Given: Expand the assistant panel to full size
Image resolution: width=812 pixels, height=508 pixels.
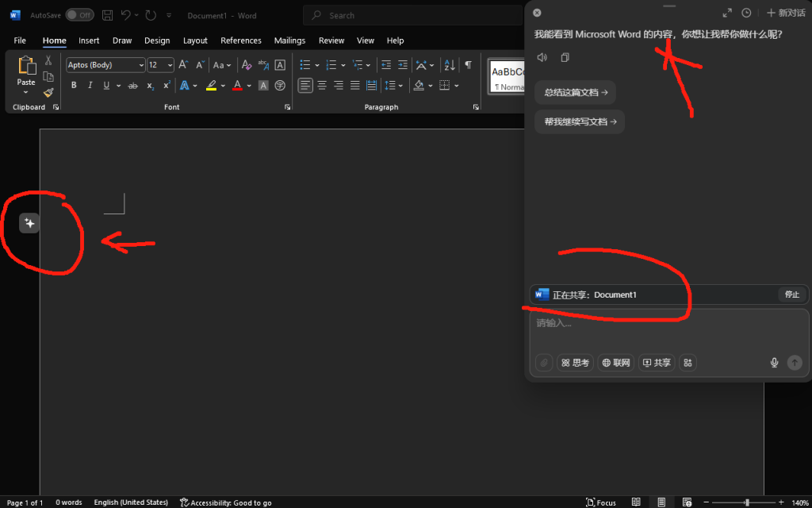Looking at the screenshot, I should (x=727, y=13).
